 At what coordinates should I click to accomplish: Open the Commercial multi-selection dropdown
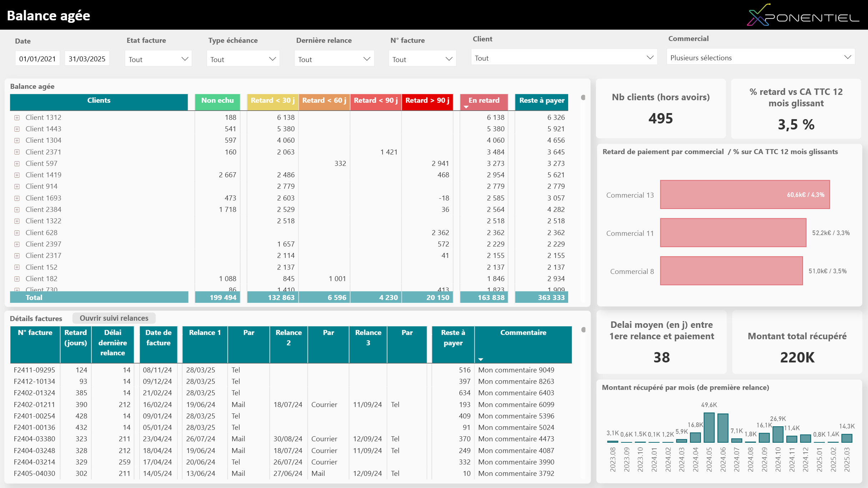coord(760,57)
